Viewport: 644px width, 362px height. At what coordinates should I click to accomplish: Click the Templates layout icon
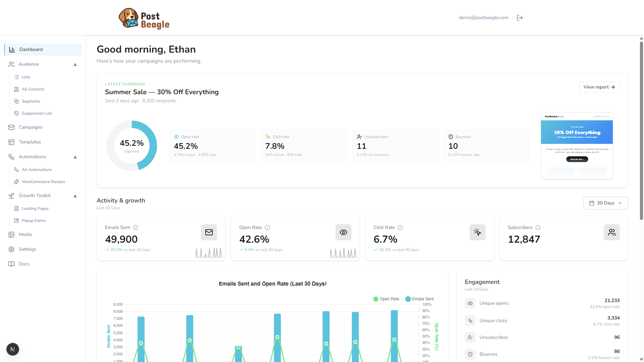11,142
